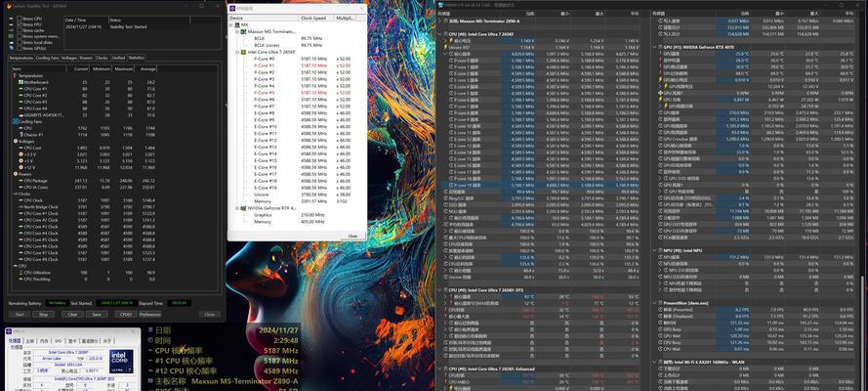
Task: Click the Save button in AIDA64
Action: (x=97, y=314)
